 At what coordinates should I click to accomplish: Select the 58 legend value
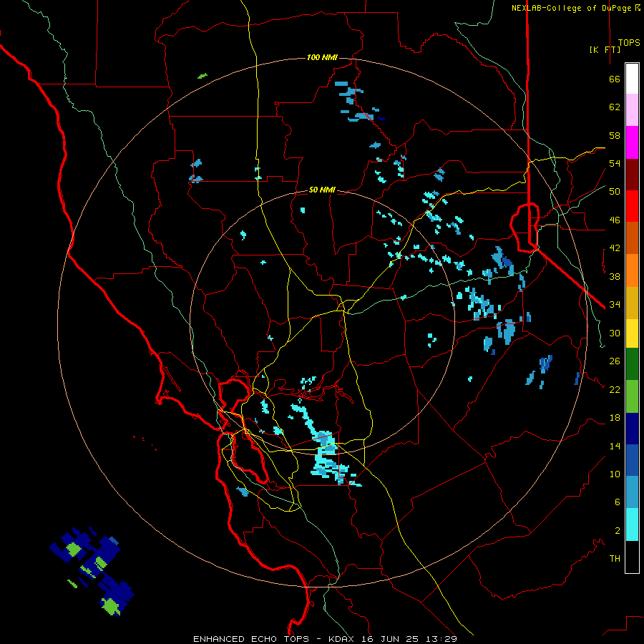(615, 135)
